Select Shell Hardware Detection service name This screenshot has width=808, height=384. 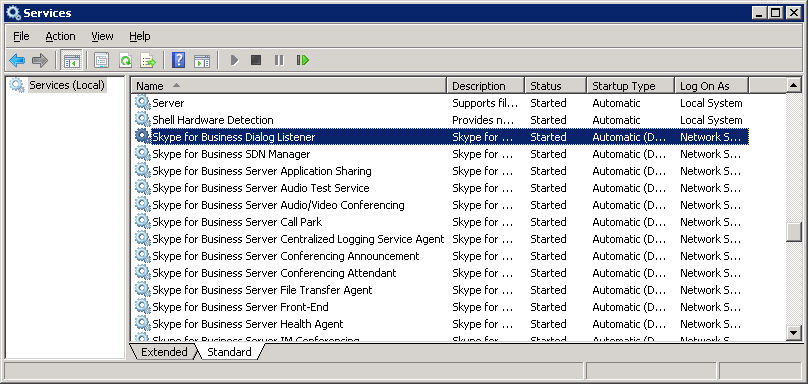tap(213, 120)
